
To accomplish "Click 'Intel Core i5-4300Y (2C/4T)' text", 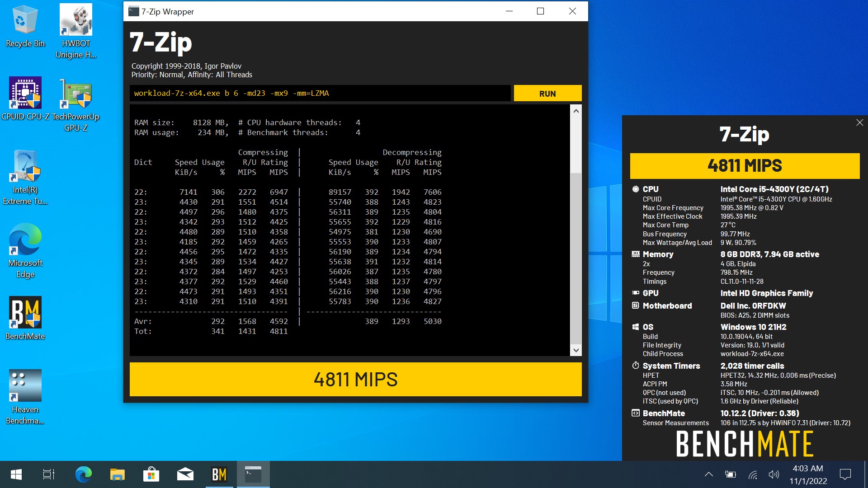I will pos(774,189).
